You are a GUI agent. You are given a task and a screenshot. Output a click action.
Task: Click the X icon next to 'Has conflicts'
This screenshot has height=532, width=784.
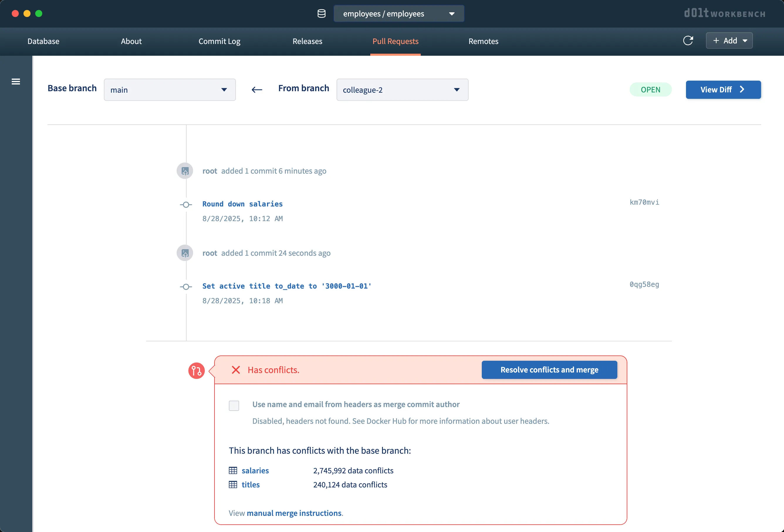[x=236, y=370]
